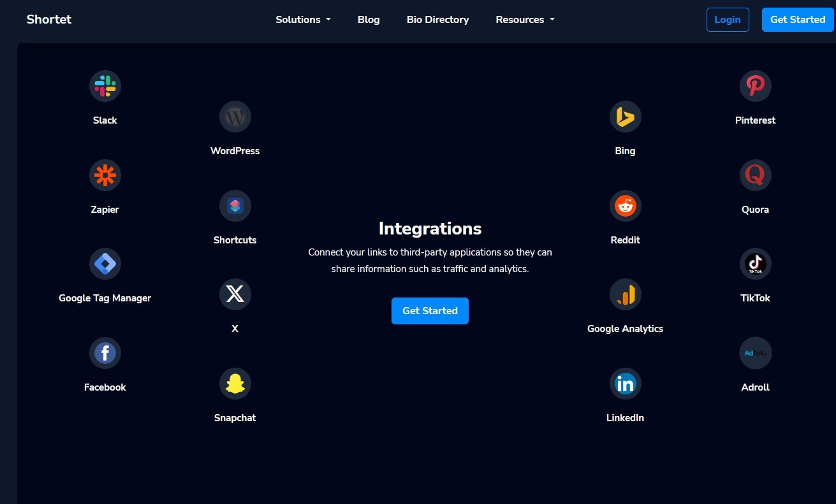Click the Shortcuts app icon
Image resolution: width=836 pixels, height=504 pixels.
[235, 206]
